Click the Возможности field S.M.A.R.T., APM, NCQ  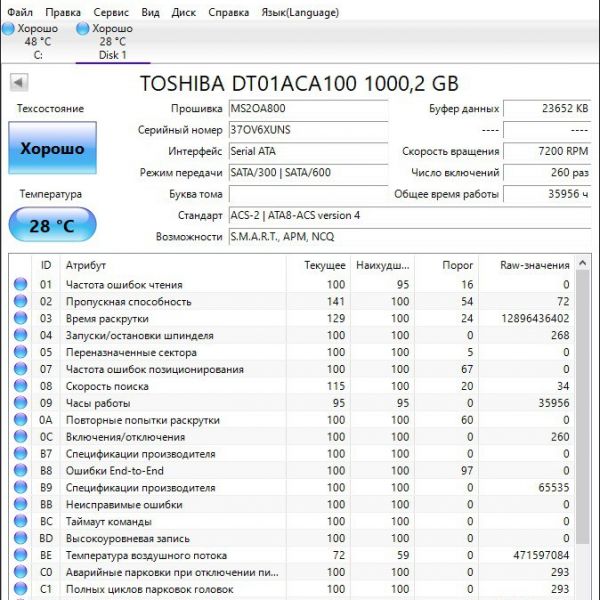point(410,237)
